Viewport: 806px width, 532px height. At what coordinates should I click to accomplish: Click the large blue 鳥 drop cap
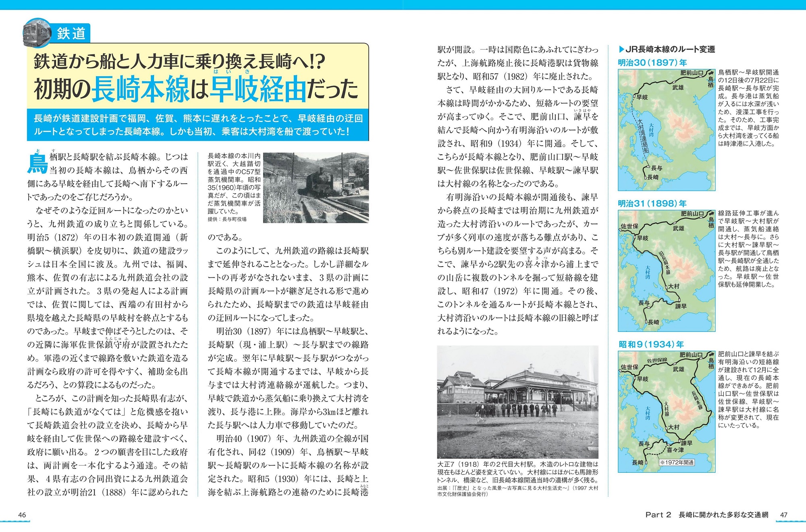37,163
